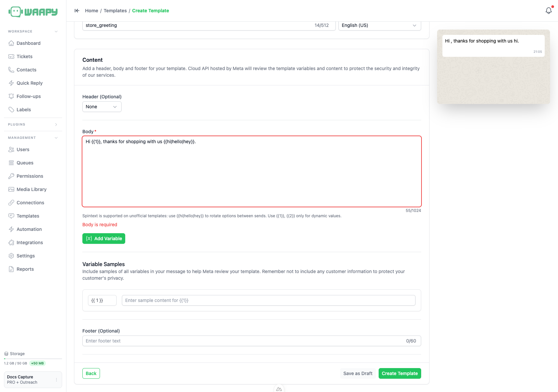Open the English (US) language dropdown
The height and width of the screenshot is (392, 558).
click(x=380, y=25)
